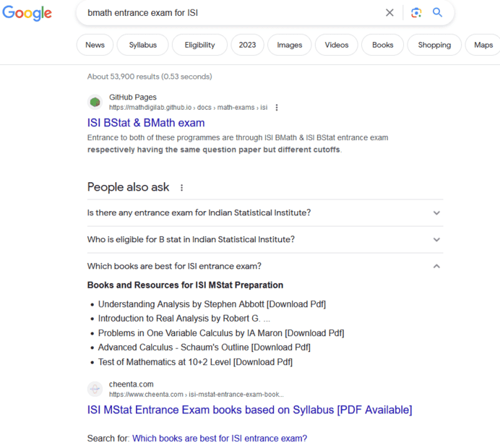Click the magnifying glass search icon
This screenshot has height=448, width=500.
438,12
